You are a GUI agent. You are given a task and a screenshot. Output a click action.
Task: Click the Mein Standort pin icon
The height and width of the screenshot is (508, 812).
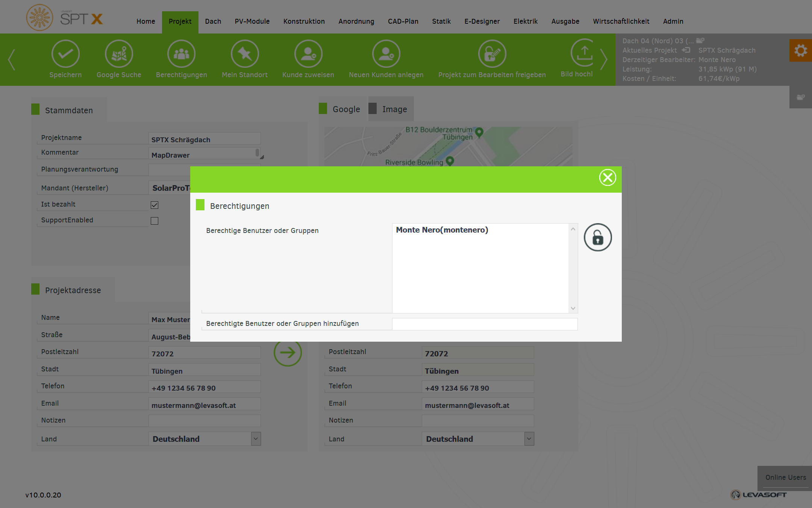click(x=245, y=54)
